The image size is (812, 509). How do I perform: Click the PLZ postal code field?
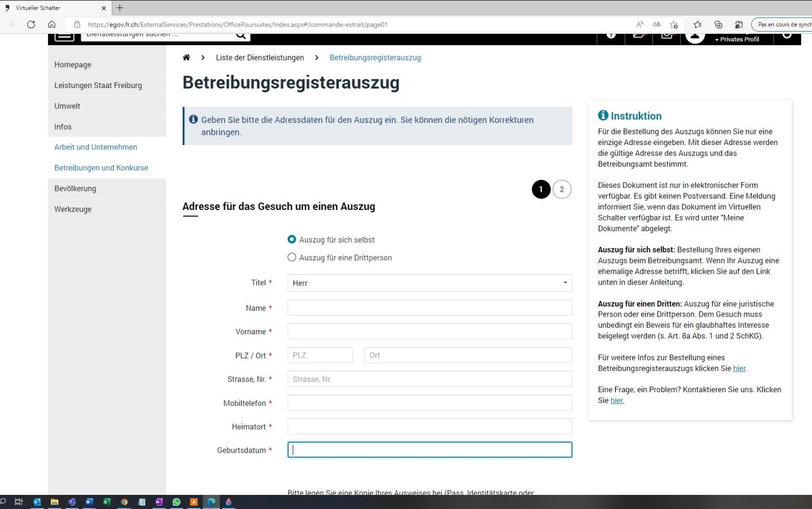320,355
